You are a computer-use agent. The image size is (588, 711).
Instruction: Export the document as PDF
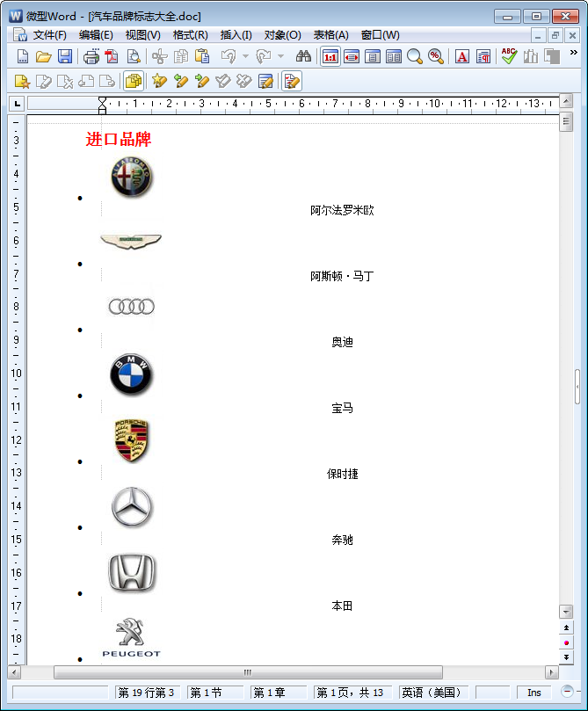click(112, 56)
